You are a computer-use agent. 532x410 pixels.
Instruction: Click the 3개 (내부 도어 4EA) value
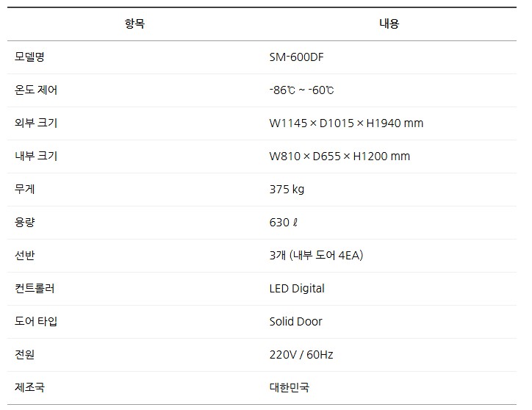(316, 255)
